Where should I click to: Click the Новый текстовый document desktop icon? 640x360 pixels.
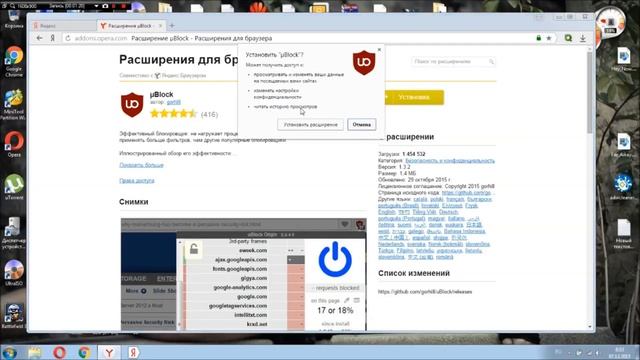coord(623,234)
